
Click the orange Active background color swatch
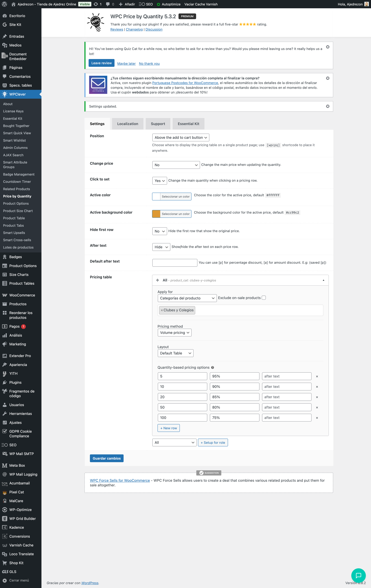[156, 214]
